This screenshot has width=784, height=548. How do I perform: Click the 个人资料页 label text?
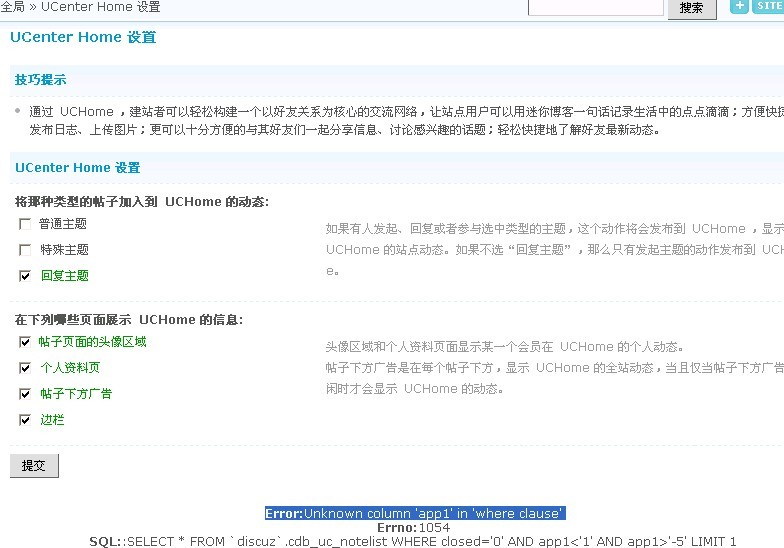[70, 368]
